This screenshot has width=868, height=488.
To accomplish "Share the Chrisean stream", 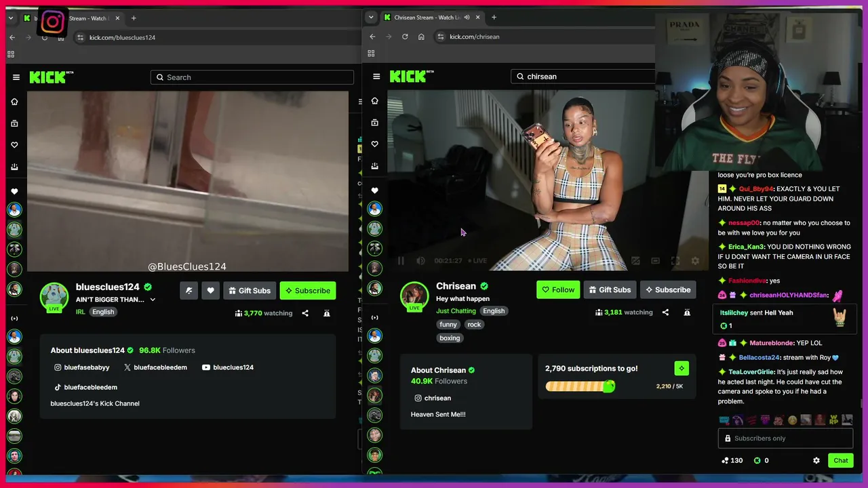I will point(665,312).
